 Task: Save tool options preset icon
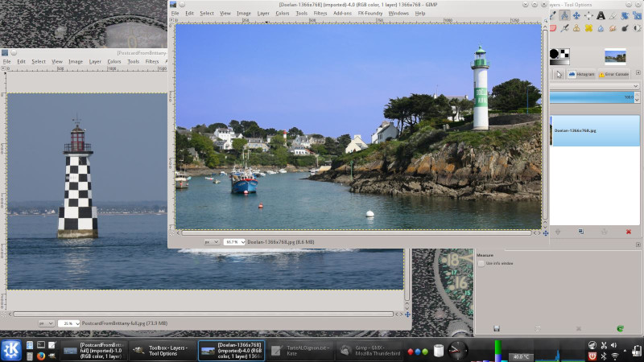coord(497,328)
